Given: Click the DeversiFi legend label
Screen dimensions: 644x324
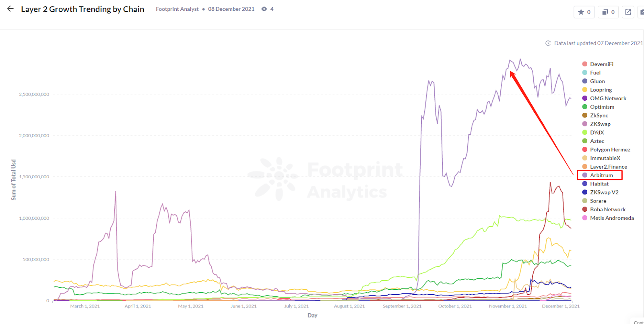Looking at the screenshot, I should 601,64.
